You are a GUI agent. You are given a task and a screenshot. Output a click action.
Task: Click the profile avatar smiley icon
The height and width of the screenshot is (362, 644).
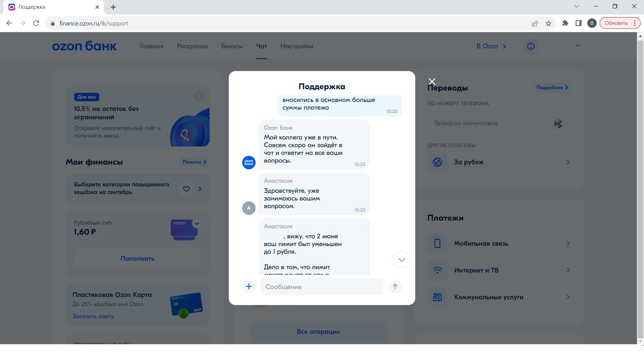pyautogui.click(x=531, y=46)
